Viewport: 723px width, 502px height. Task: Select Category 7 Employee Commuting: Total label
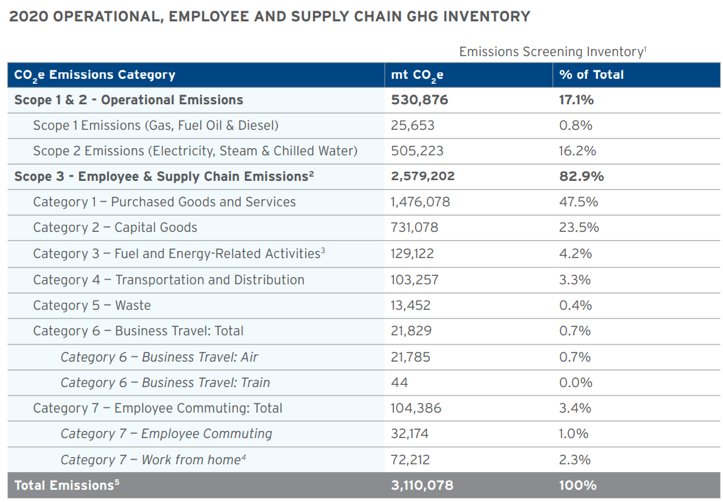click(157, 408)
